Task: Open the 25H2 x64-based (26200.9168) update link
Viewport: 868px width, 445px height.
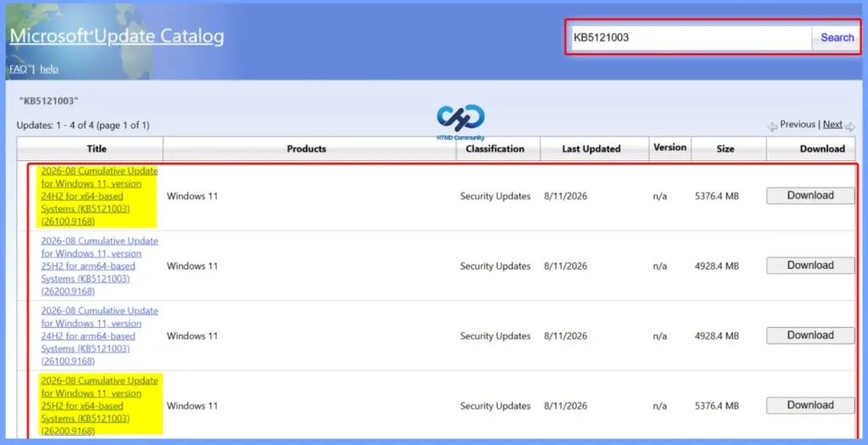Action: 99,405
